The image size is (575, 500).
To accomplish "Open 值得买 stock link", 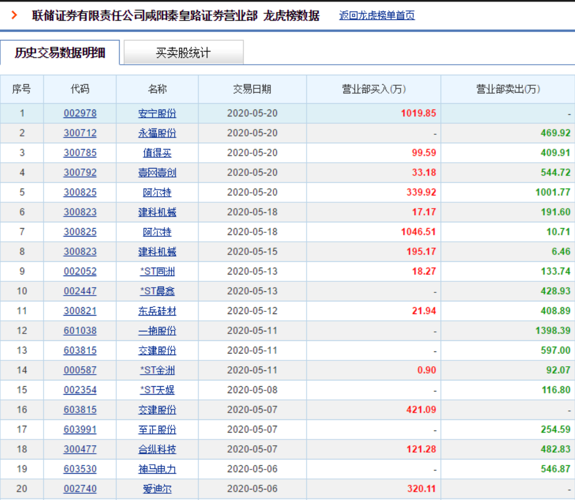I will click(157, 153).
